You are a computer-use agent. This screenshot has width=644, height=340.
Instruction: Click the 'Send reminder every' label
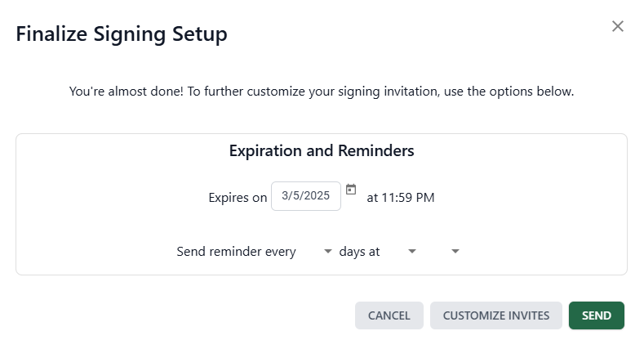coord(236,252)
